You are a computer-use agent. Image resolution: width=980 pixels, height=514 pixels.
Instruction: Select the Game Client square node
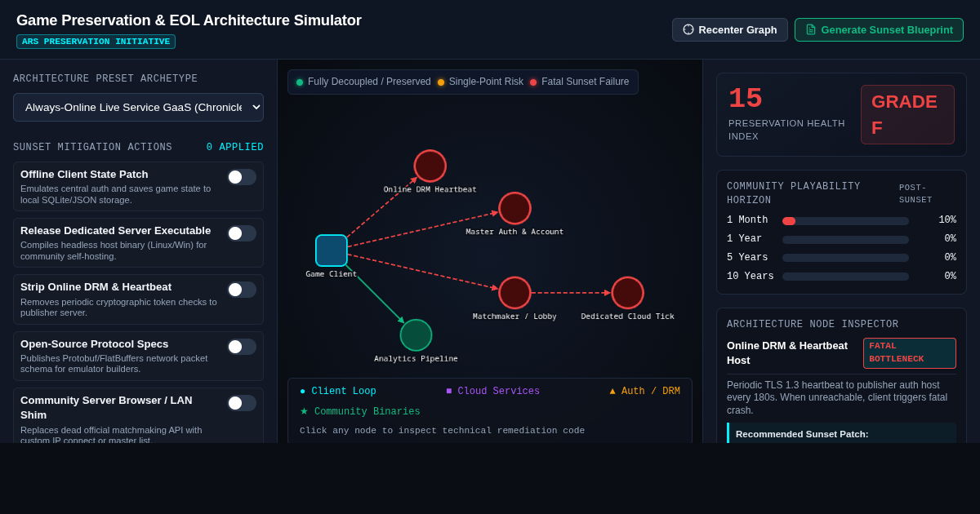(x=332, y=250)
